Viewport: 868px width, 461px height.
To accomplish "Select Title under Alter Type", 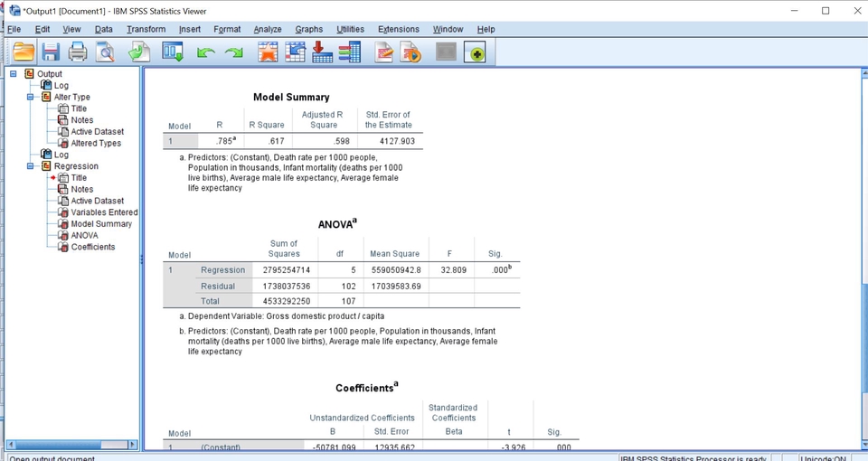I will [79, 108].
